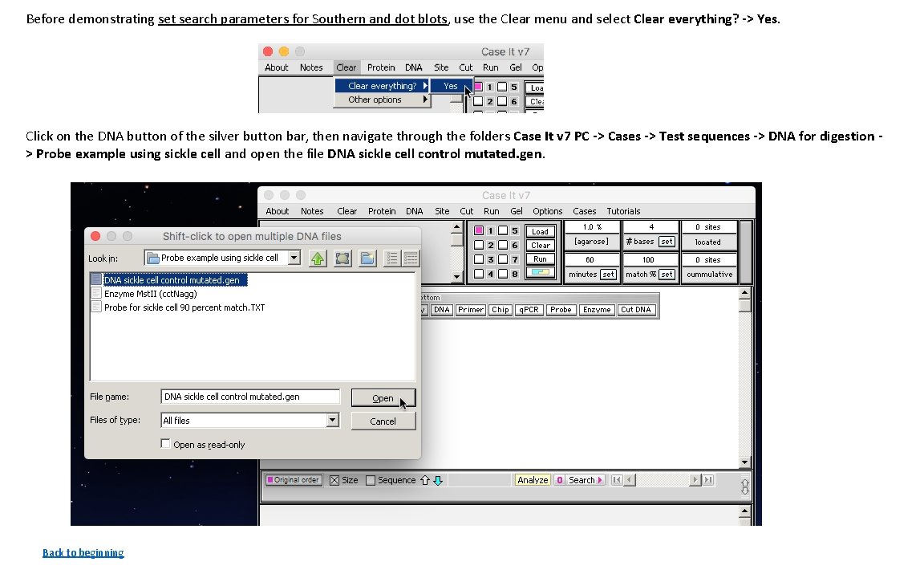Screen dimensions: 924x578
Task: Click inside the File name input field
Action: [249, 397]
